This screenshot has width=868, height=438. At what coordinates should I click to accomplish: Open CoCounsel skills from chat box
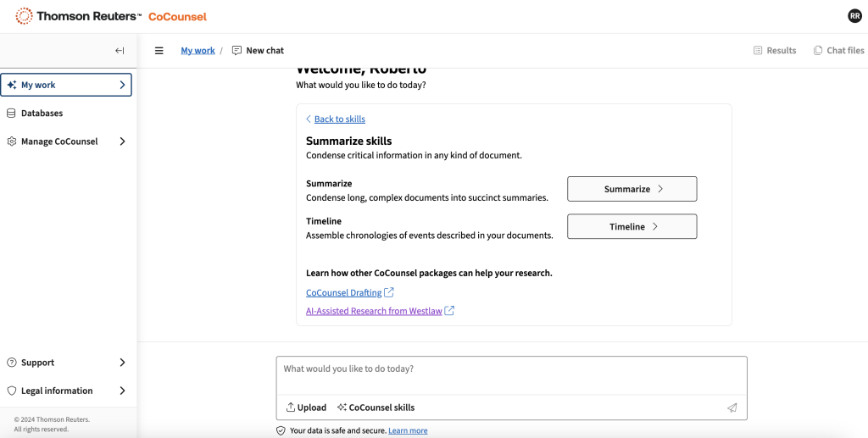[x=376, y=408]
